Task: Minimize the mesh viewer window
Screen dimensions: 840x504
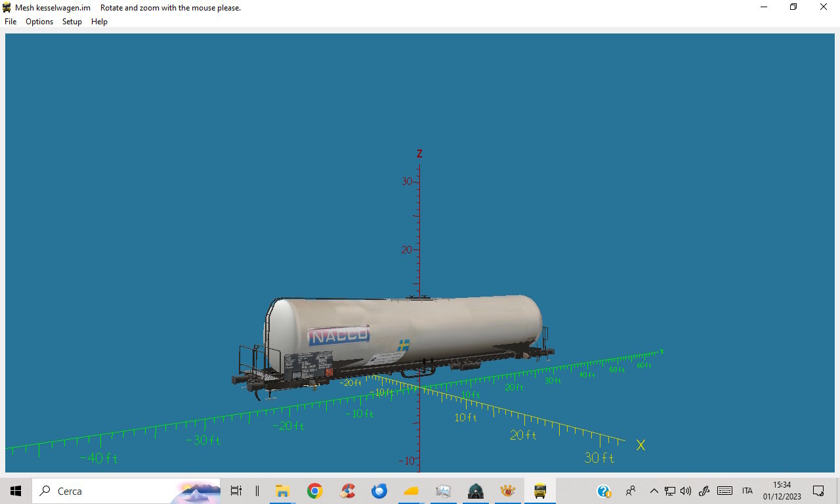Action: [x=763, y=7]
